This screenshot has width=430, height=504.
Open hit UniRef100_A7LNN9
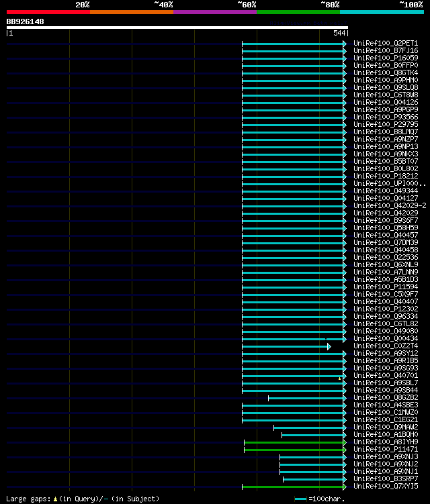click(x=386, y=272)
